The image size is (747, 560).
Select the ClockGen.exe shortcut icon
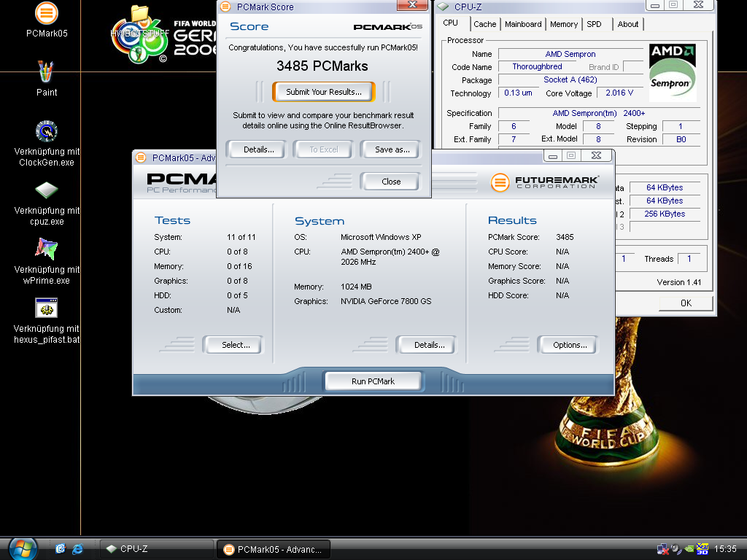(x=47, y=131)
